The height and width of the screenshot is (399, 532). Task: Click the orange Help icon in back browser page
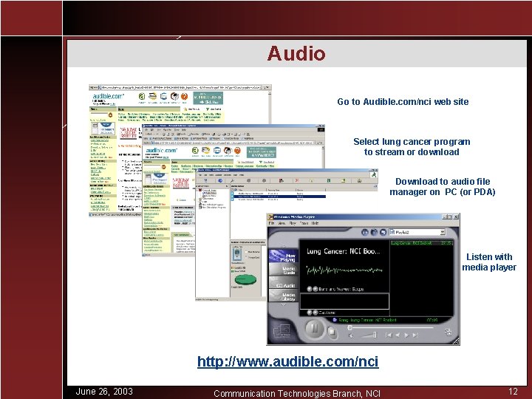coord(184,97)
